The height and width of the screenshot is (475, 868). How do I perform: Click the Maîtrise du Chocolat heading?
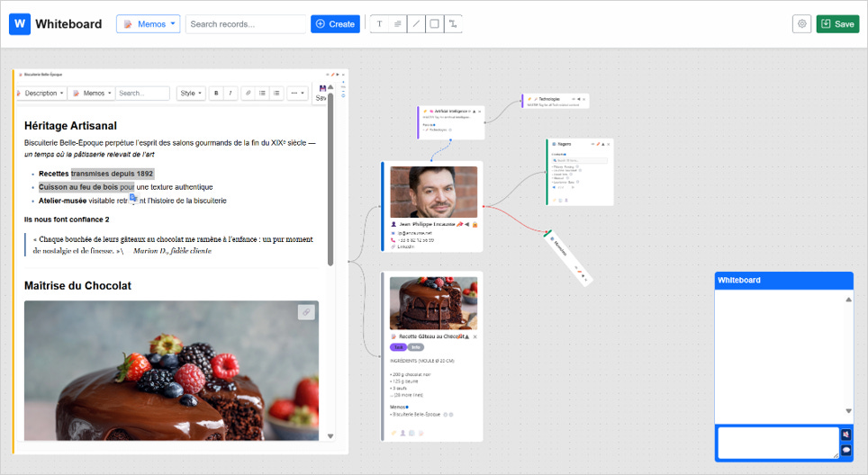pos(77,286)
